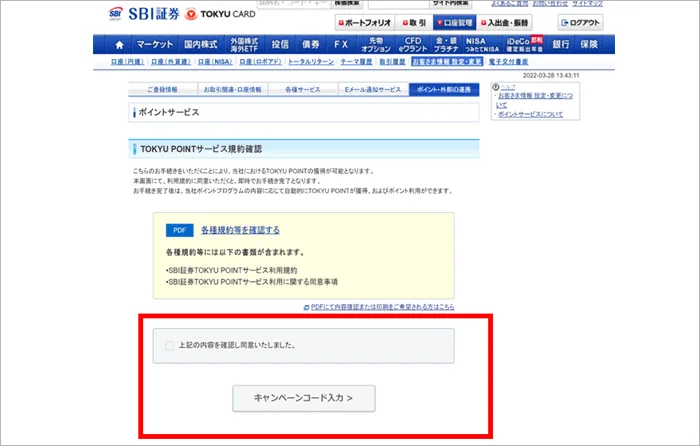
Task: Open テーマ履歴 link
Action: (356, 62)
